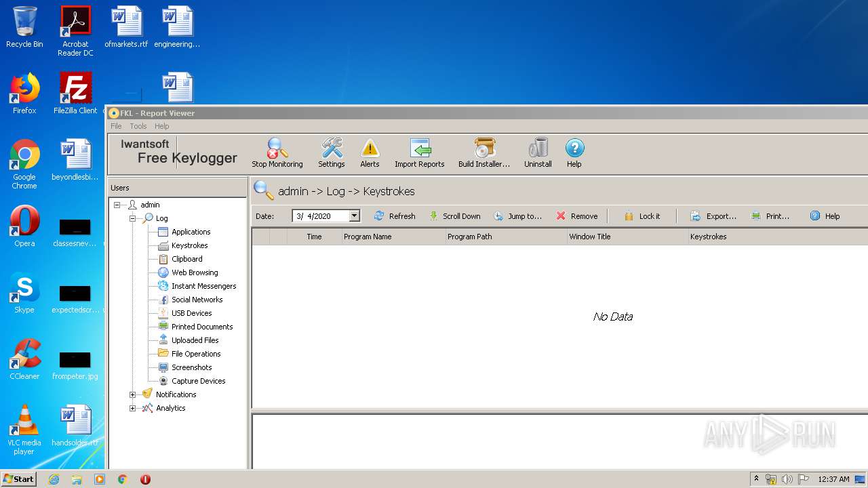
Task: Sort by the Program Path column header
Action: click(506, 237)
